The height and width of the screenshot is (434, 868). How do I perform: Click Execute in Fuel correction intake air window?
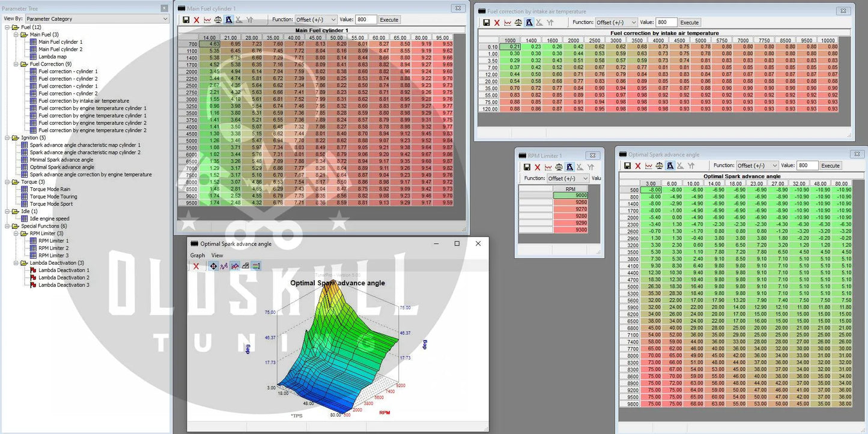(690, 23)
